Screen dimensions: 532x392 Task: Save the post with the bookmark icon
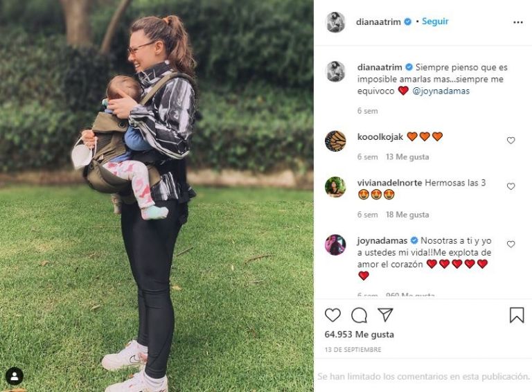point(517,314)
